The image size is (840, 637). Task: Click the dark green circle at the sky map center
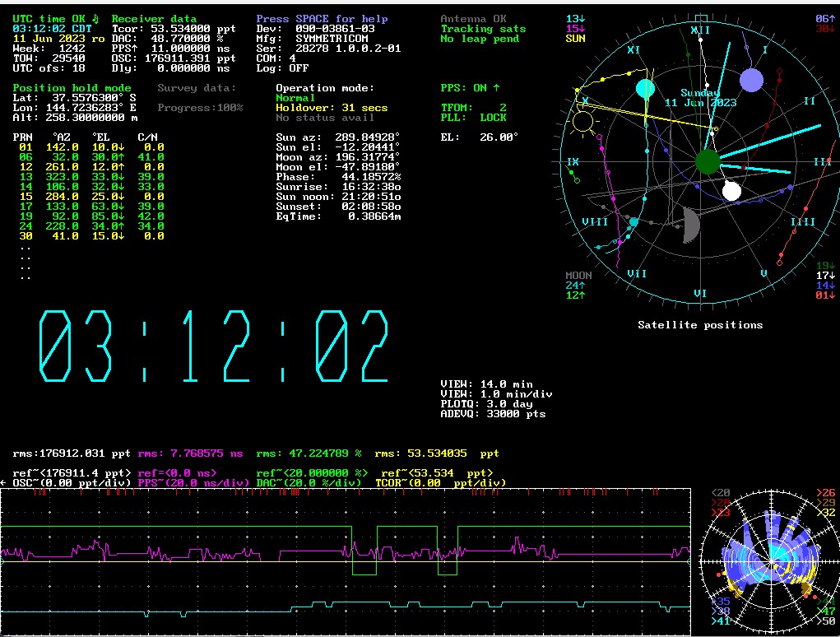pos(708,162)
